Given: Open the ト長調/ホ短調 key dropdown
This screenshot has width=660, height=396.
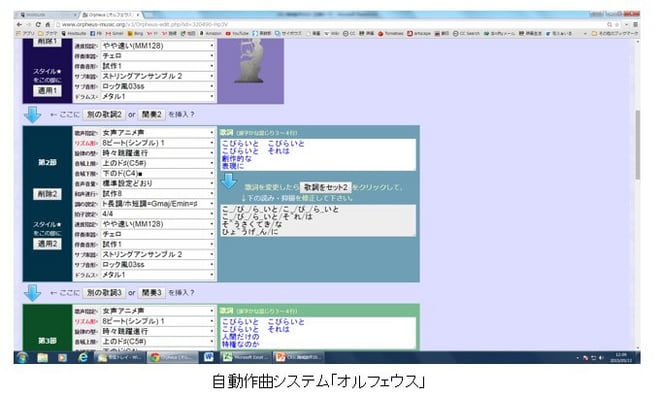Looking at the screenshot, I should click(157, 204).
